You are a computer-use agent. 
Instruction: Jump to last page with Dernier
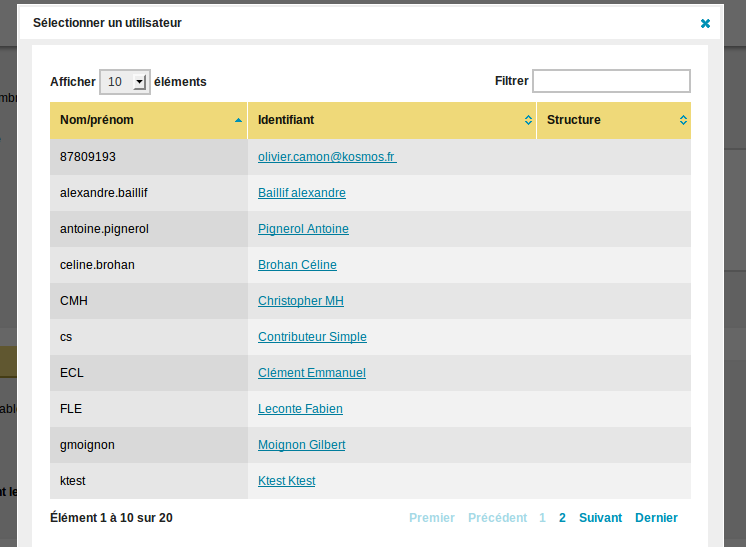(656, 518)
